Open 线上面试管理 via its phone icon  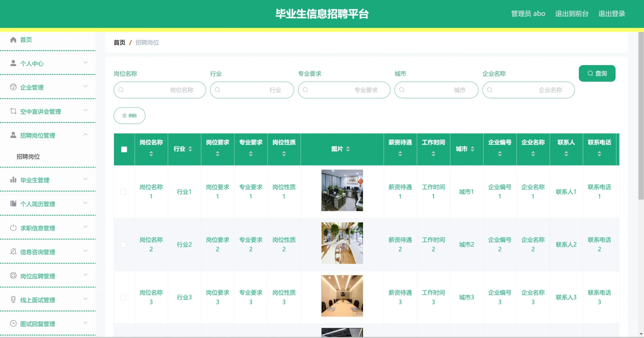[x=13, y=300]
